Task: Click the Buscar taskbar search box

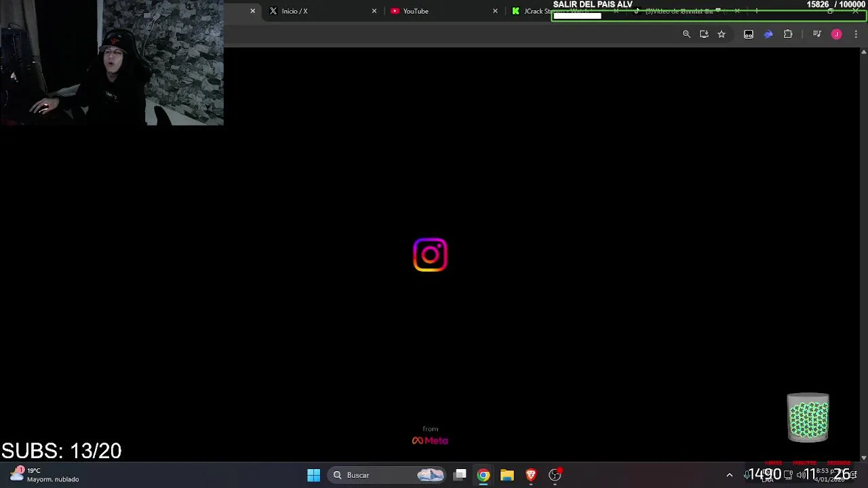Action: click(x=388, y=475)
